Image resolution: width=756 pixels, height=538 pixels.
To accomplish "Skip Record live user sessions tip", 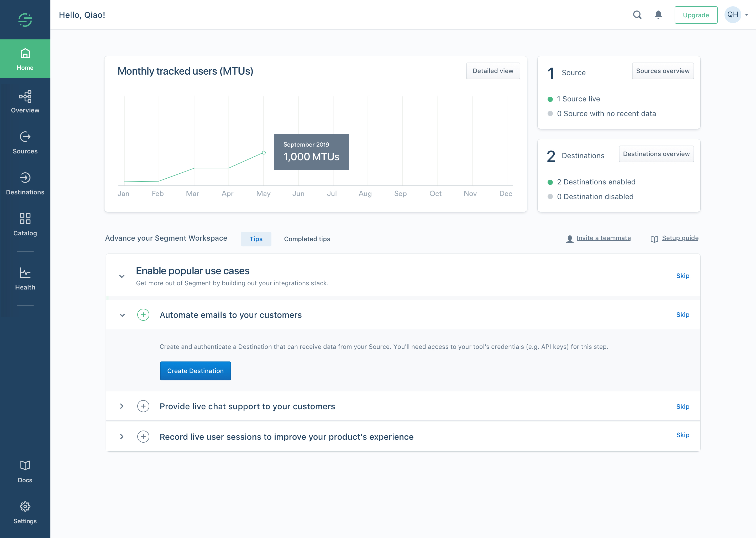I will coord(682,435).
